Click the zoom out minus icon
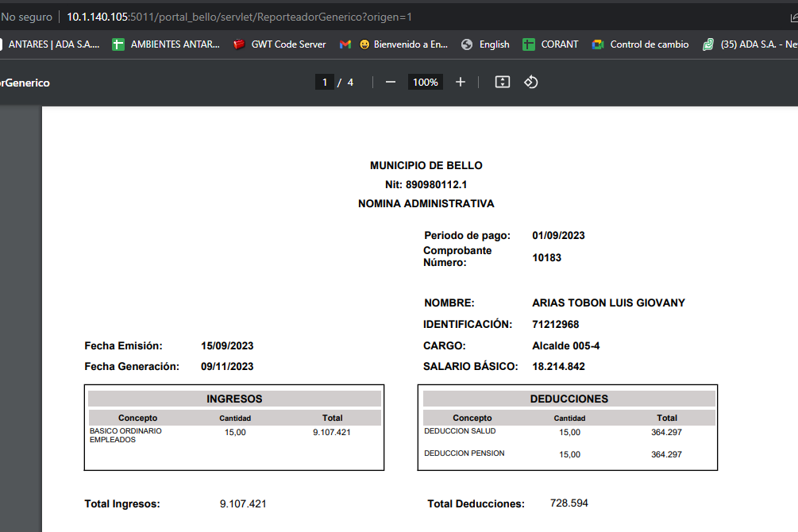This screenshot has height=532, width=798. click(x=390, y=83)
